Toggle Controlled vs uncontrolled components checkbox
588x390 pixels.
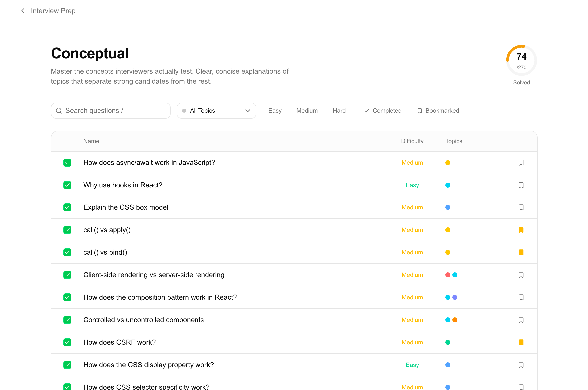67,320
